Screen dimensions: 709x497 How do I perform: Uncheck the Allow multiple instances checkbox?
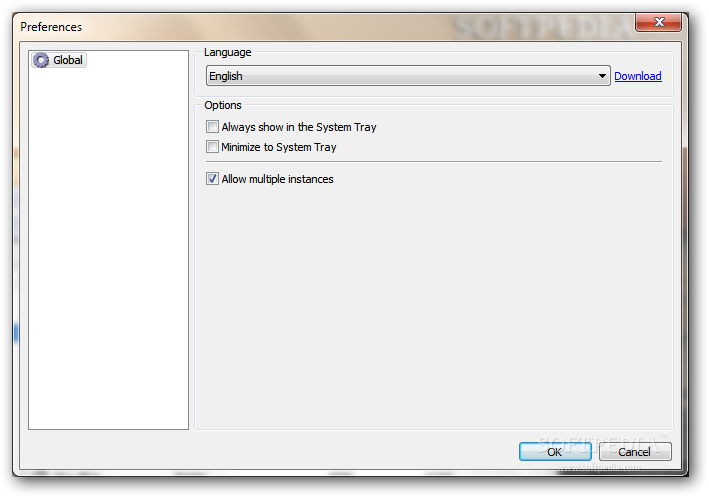point(212,179)
